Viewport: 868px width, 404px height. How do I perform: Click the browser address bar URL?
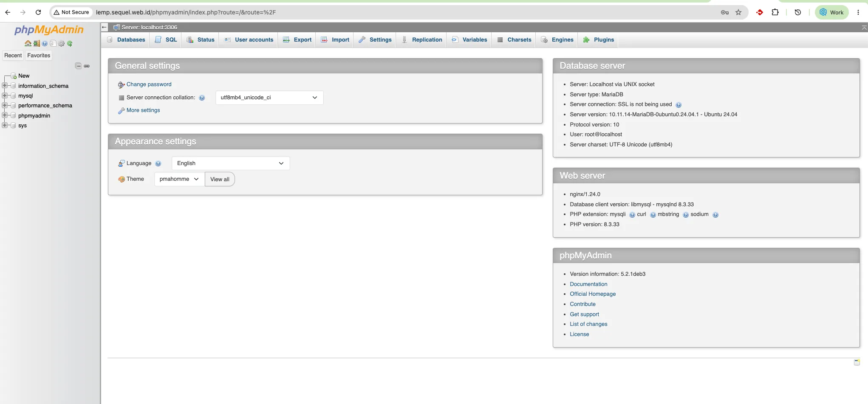point(186,12)
